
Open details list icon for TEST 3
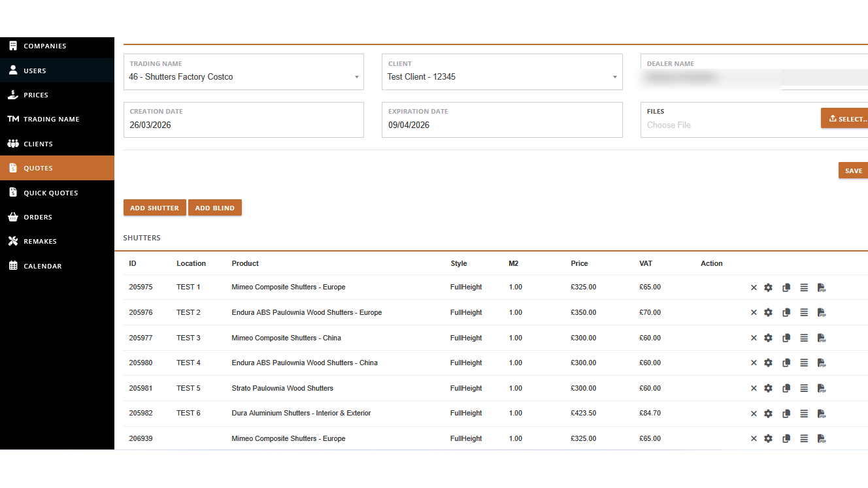[804, 338]
